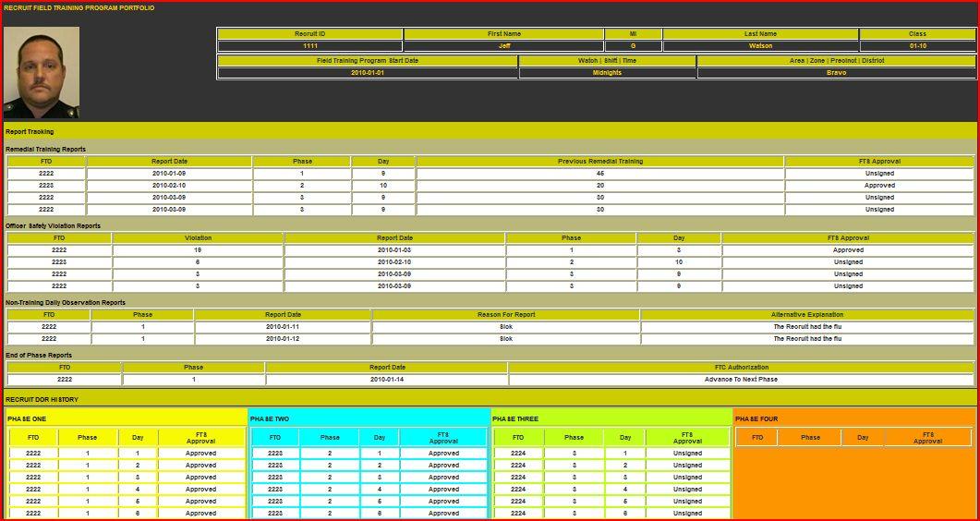Click the Advance To Next Phase authorization
This screenshot has height=521, width=980.
[x=742, y=379]
